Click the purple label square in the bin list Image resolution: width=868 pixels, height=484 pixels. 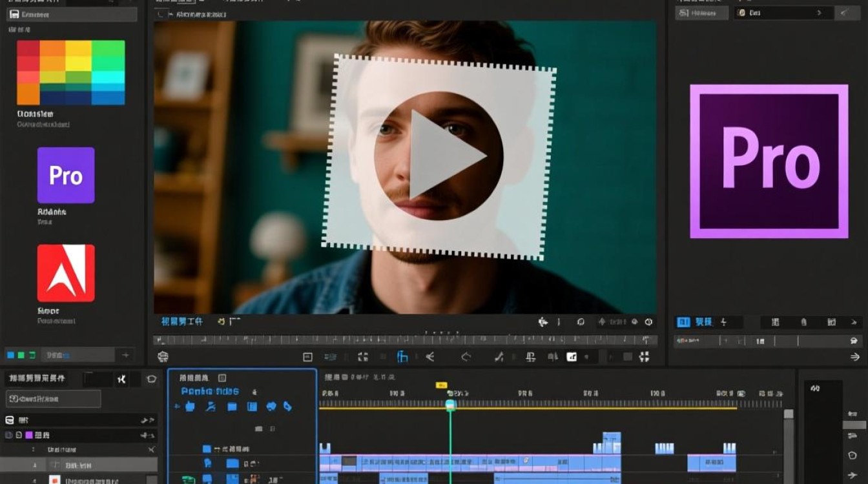coord(29,435)
